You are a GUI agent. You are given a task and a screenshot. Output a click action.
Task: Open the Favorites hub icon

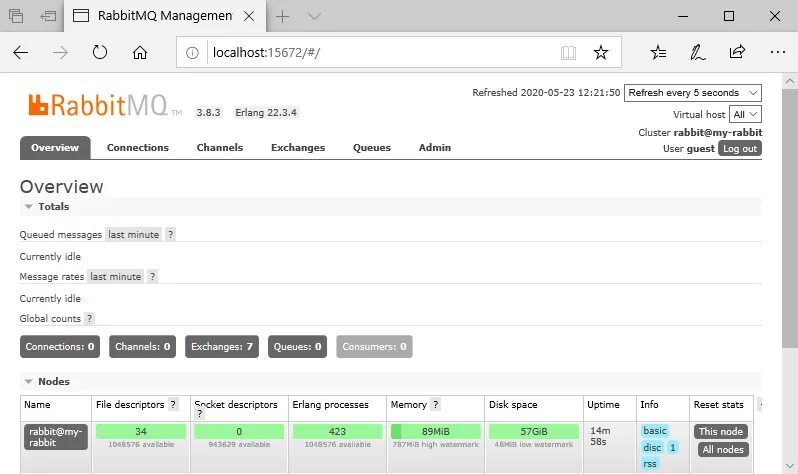(658, 52)
